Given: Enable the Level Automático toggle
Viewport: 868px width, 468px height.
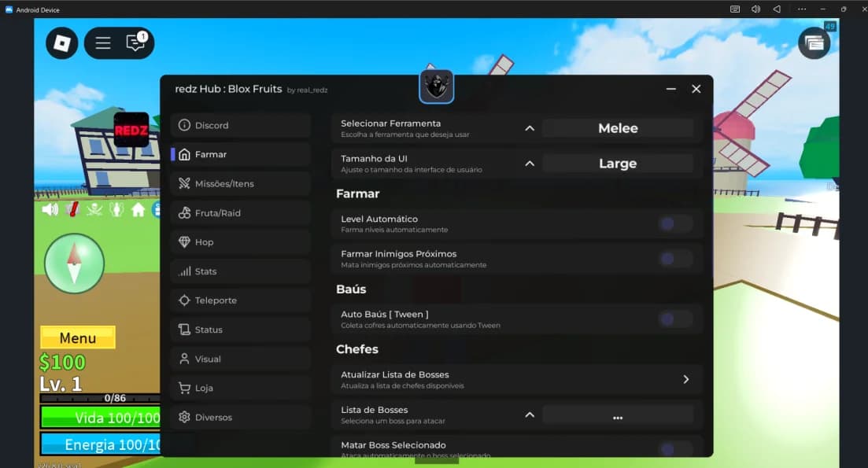Looking at the screenshot, I should [x=675, y=224].
